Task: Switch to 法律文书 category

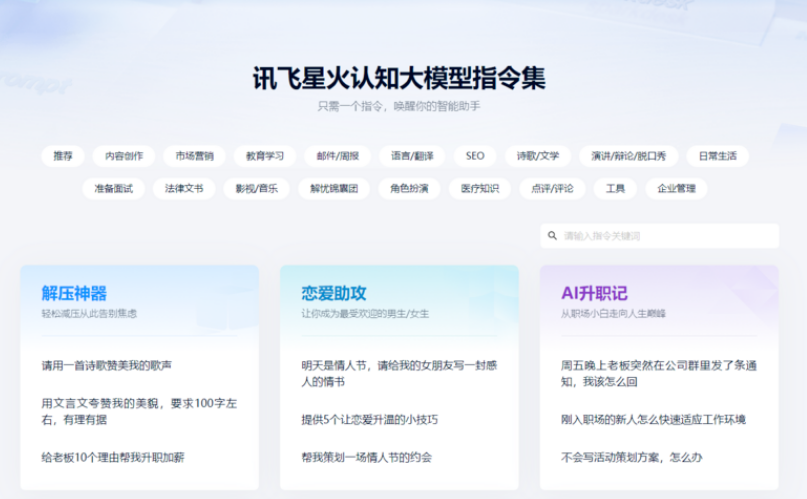Action: pos(184,188)
